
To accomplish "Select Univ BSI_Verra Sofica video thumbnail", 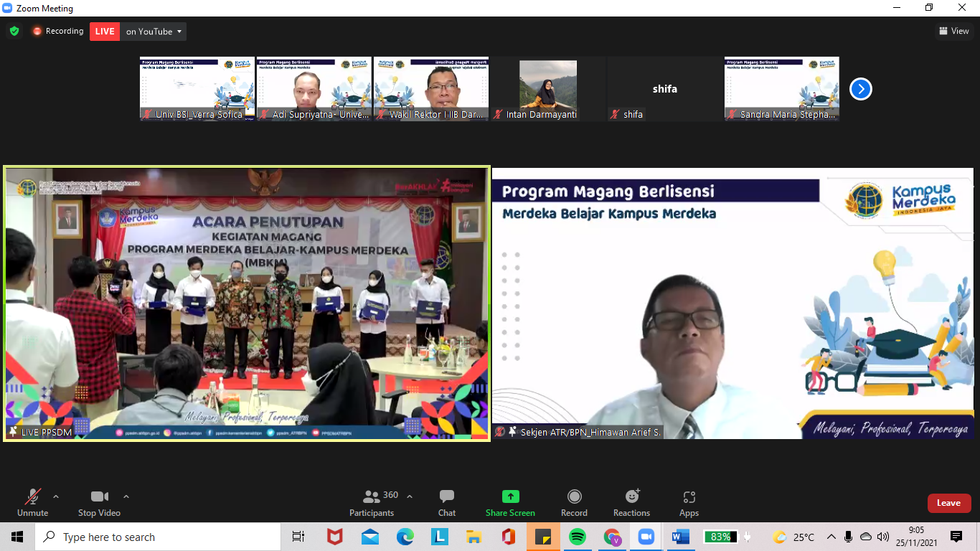I will tap(197, 89).
